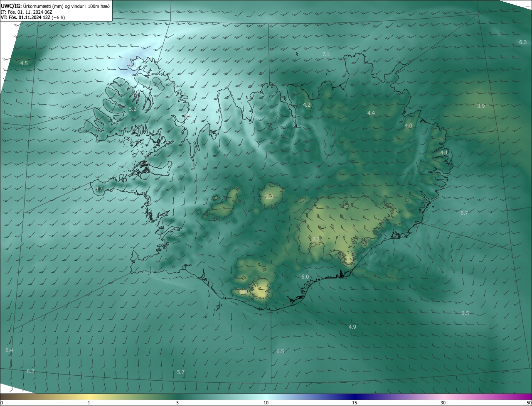532x406 pixels.
Task: Click the '1' label on the color scale
Action: pos(89,403)
